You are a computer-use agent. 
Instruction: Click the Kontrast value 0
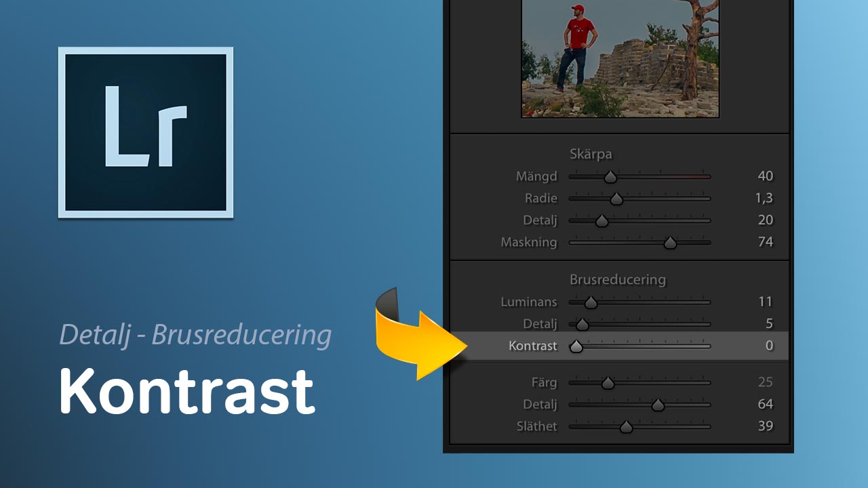(769, 346)
